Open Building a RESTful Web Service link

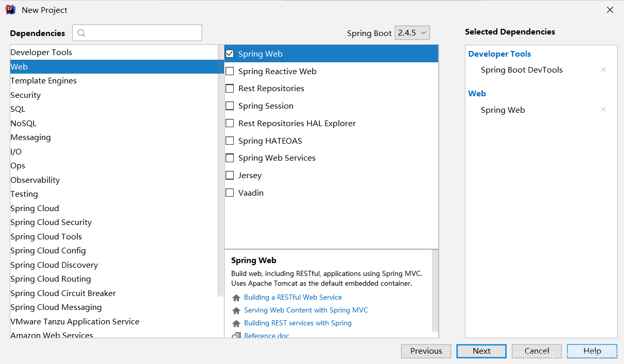pos(293,297)
